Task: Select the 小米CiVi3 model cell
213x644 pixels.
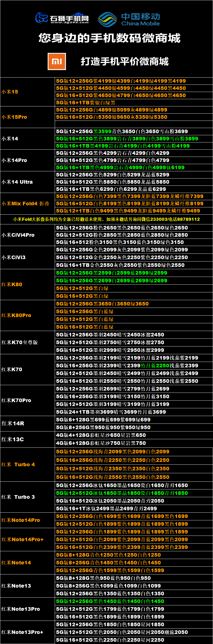Action: click(x=28, y=257)
